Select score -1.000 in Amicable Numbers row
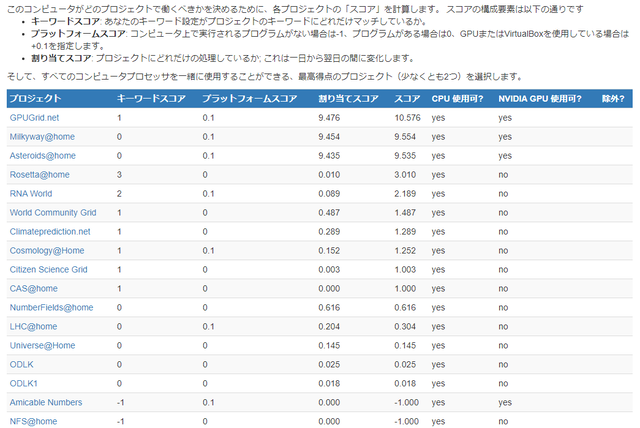 tap(407, 402)
